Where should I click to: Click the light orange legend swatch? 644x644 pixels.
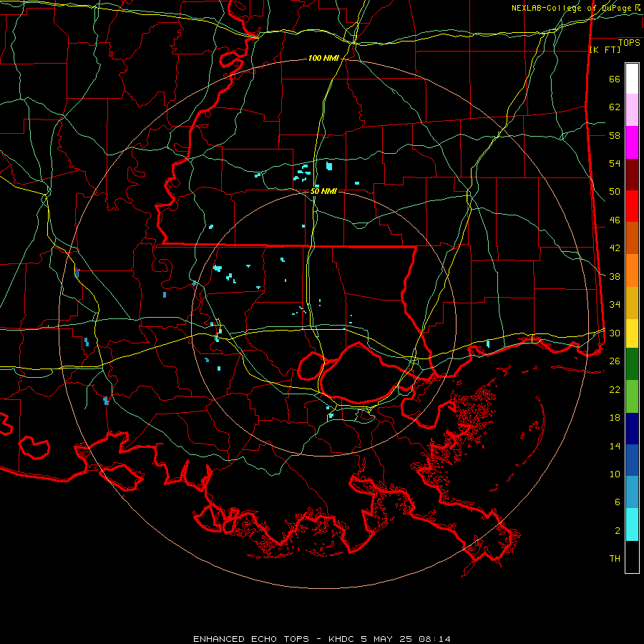tap(632, 270)
